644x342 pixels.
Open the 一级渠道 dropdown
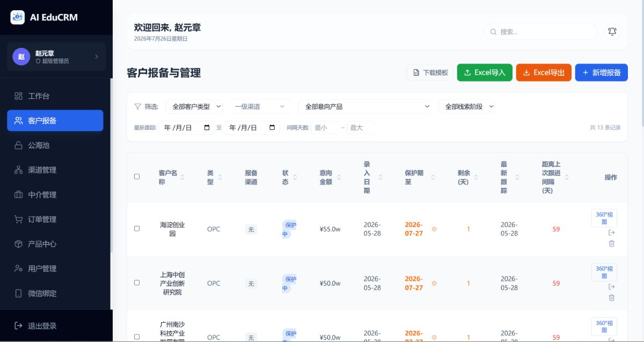tap(260, 106)
